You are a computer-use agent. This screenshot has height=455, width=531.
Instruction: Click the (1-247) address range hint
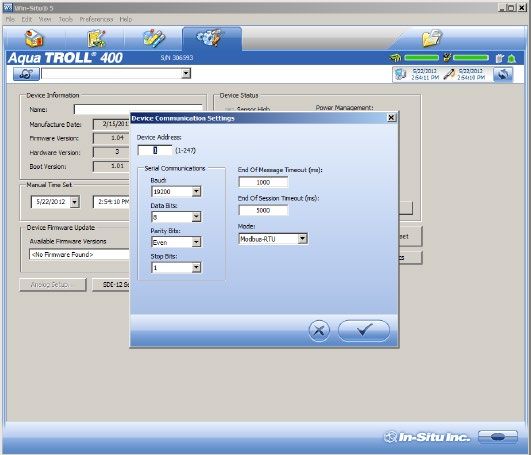tap(186, 150)
